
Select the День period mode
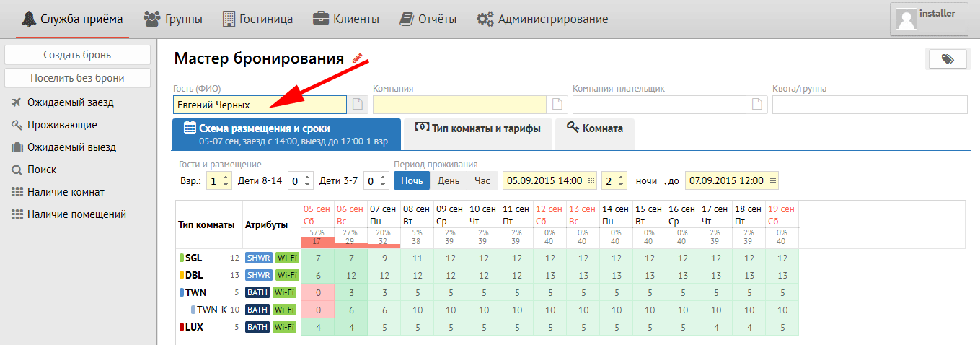point(449,180)
